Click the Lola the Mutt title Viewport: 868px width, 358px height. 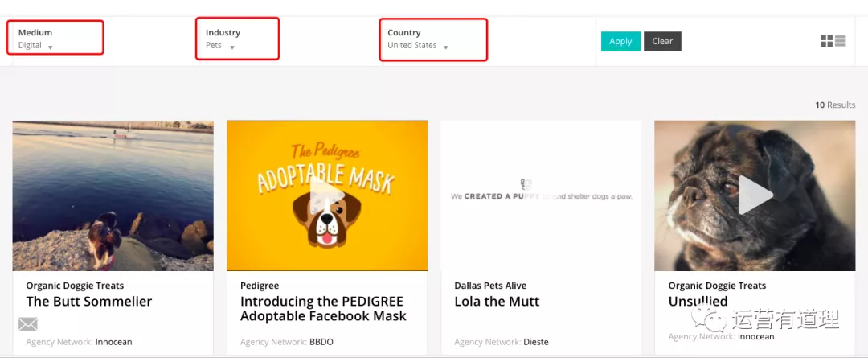(497, 302)
